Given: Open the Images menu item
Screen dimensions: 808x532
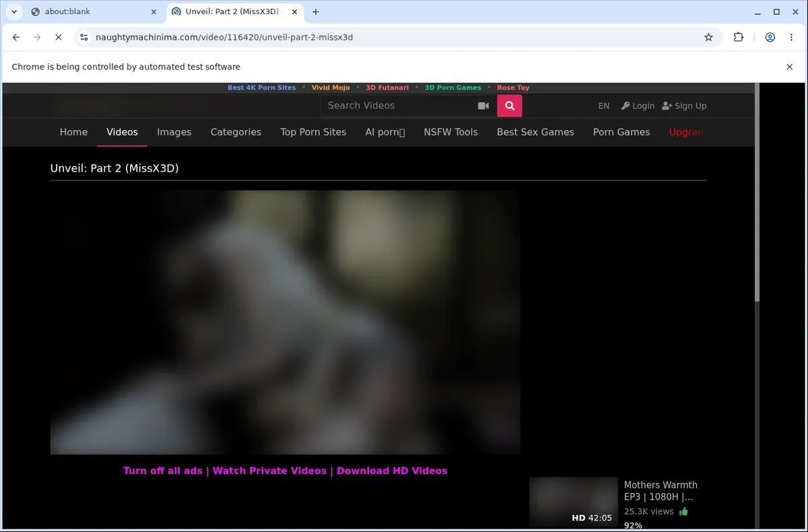Looking at the screenshot, I should [x=174, y=132].
